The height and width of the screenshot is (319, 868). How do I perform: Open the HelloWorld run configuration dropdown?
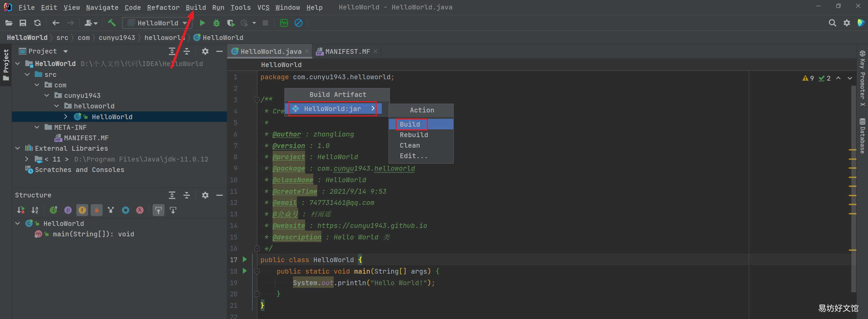pyautogui.click(x=157, y=23)
